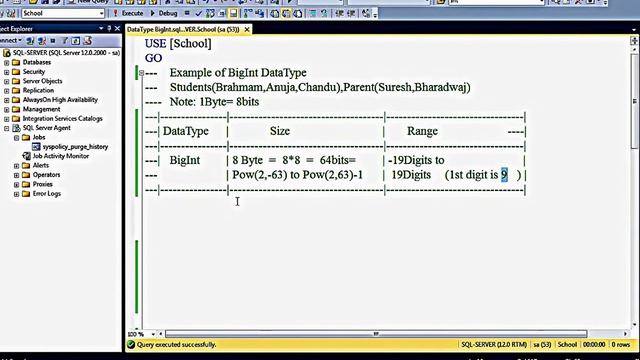
Task: Expand AlwaysOn High Availability node
Action: tap(7, 100)
